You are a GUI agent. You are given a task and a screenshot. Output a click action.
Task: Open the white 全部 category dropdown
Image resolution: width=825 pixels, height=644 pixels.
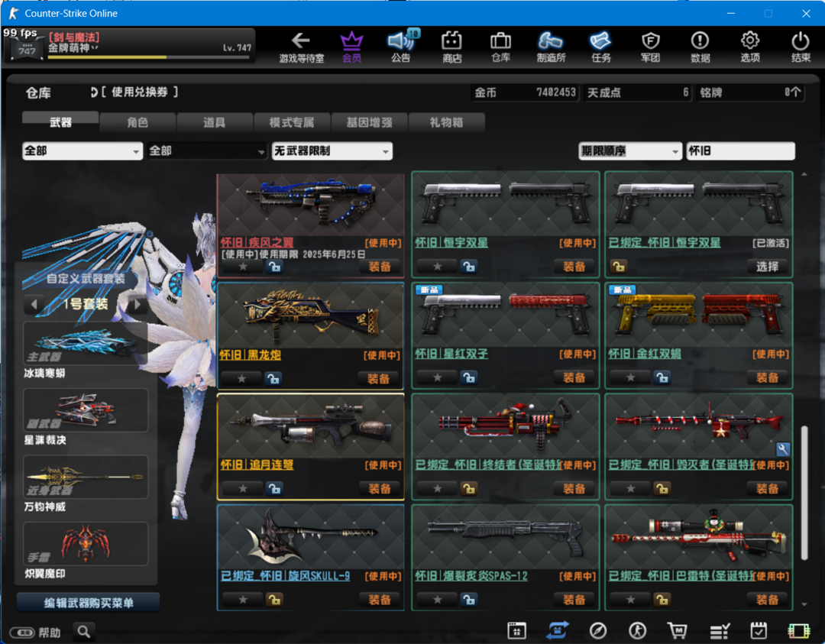point(82,151)
